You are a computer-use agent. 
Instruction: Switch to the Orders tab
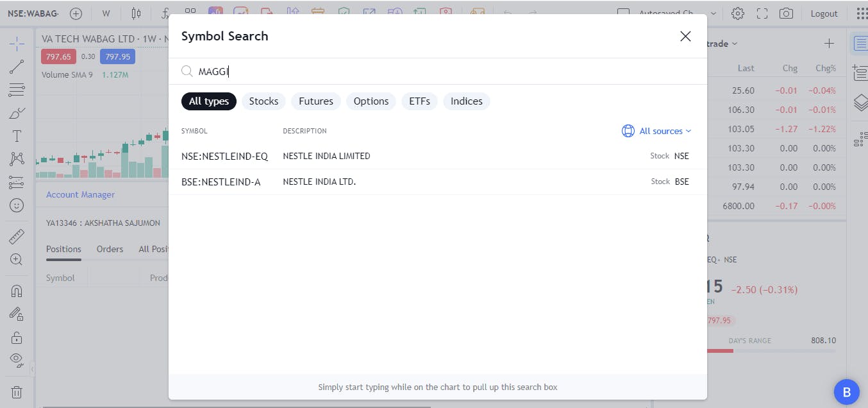(110, 249)
